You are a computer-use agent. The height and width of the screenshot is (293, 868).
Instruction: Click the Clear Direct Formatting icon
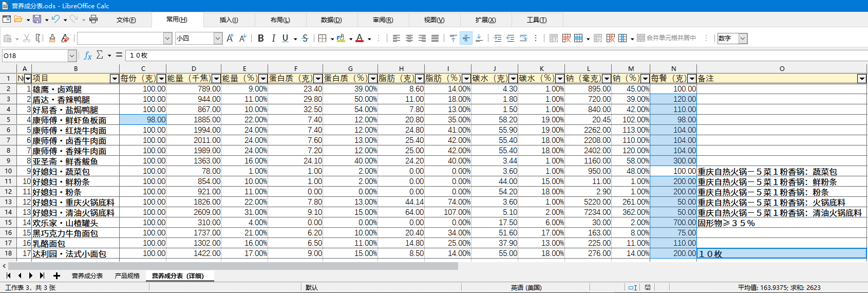point(65,38)
